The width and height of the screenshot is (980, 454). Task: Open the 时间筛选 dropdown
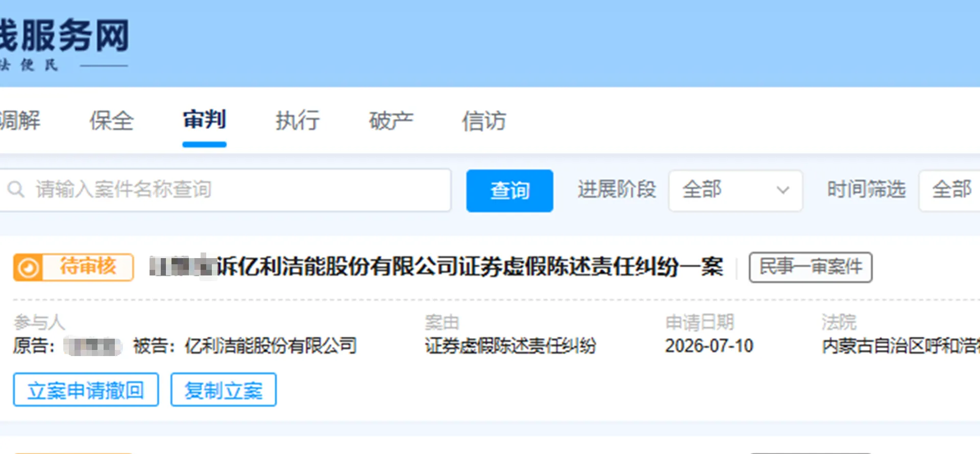(949, 190)
